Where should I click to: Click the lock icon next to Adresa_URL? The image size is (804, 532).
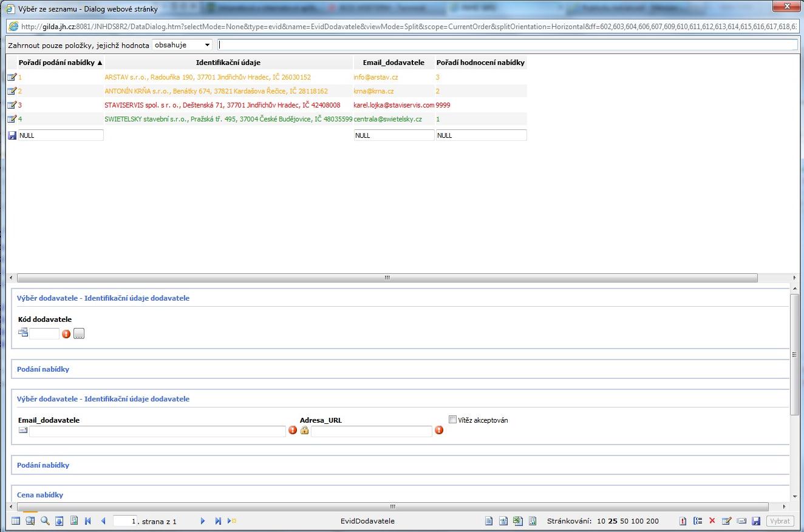(305, 430)
